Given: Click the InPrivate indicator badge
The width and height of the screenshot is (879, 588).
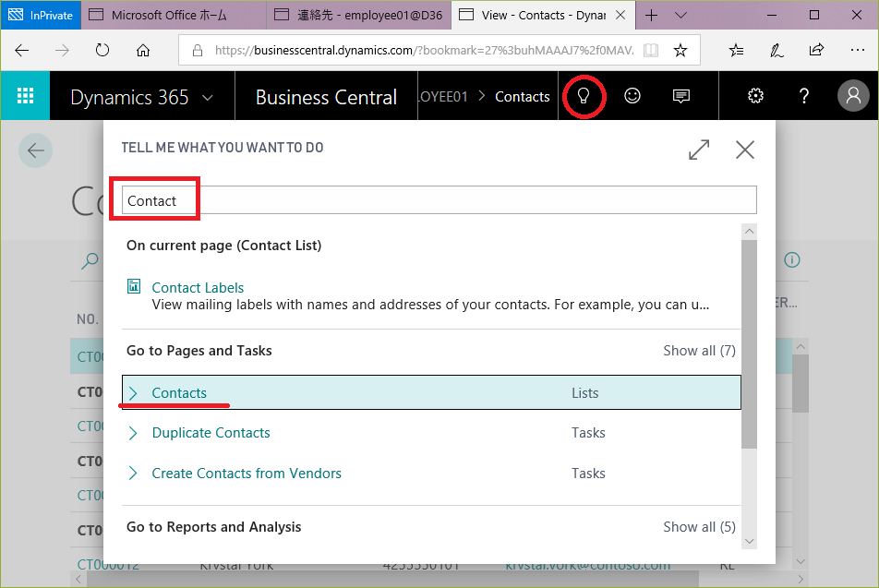Looking at the screenshot, I should pos(41,15).
